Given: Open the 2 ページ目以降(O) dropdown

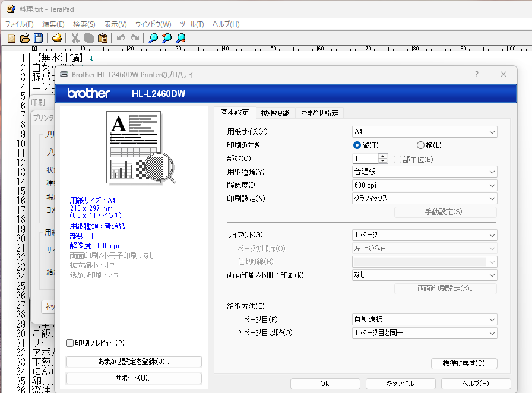Looking at the screenshot, I should tap(425, 333).
